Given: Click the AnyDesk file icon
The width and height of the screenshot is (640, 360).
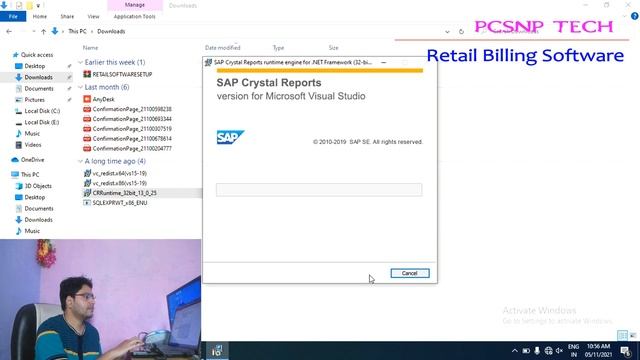Looking at the screenshot, I should point(87,99).
